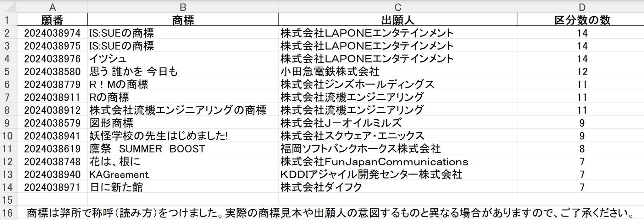Select cell with 2024038579

tap(53, 123)
